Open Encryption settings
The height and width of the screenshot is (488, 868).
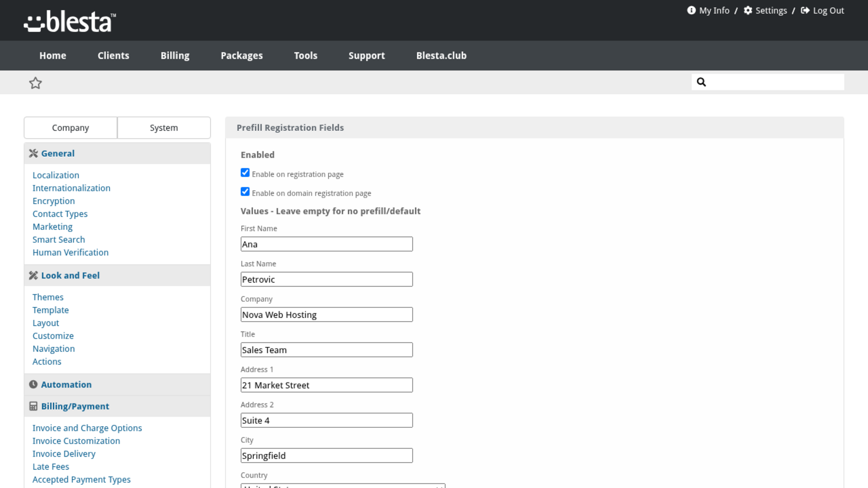coord(54,201)
